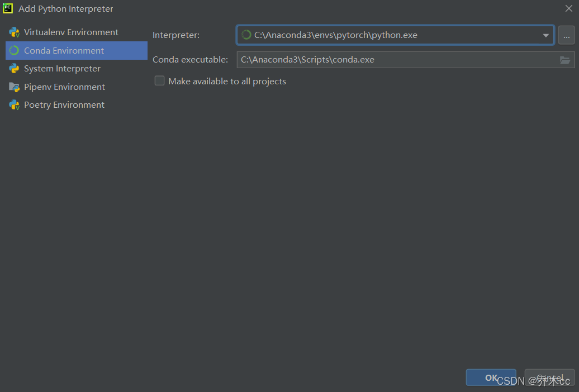
Task: Close the Add Python Interpreter dialog
Action: pyautogui.click(x=569, y=8)
